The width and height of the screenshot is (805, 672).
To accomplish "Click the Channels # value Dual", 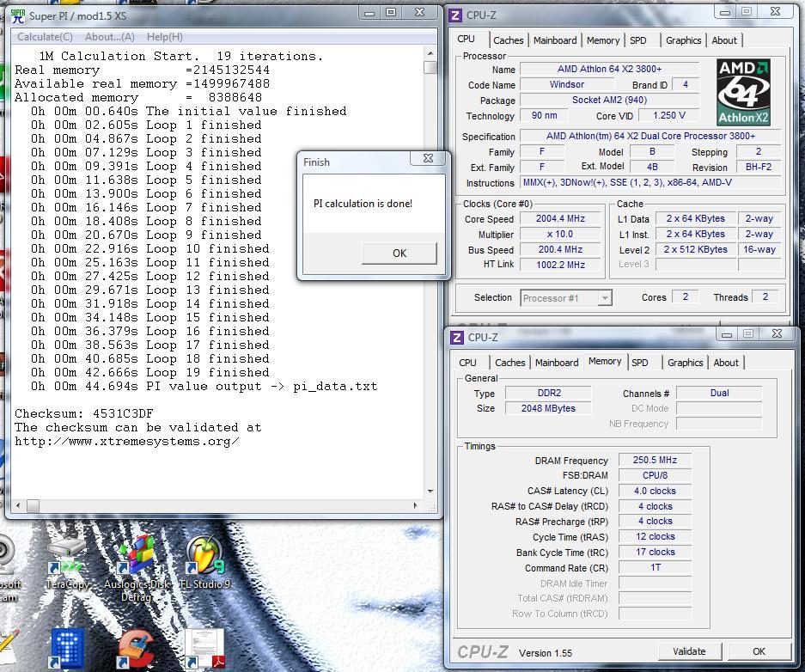I will [719, 394].
